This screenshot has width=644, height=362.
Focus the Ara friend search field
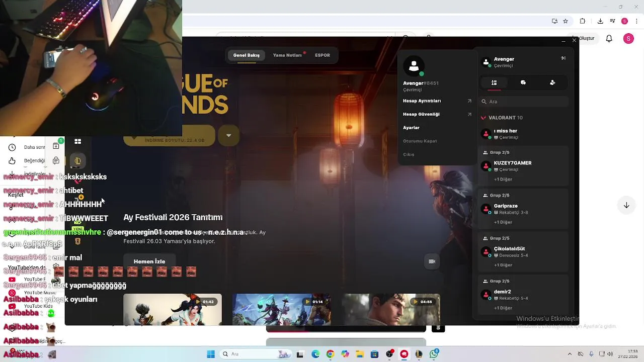point(524,102)
